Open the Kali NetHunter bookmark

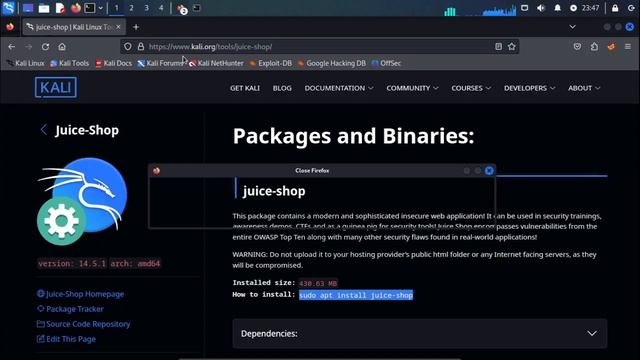216,63
